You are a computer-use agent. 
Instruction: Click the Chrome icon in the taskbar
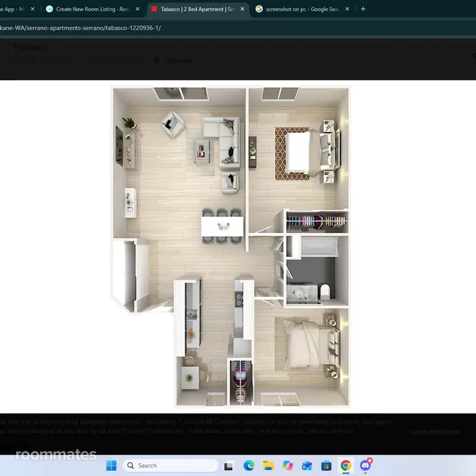point(346,465)
